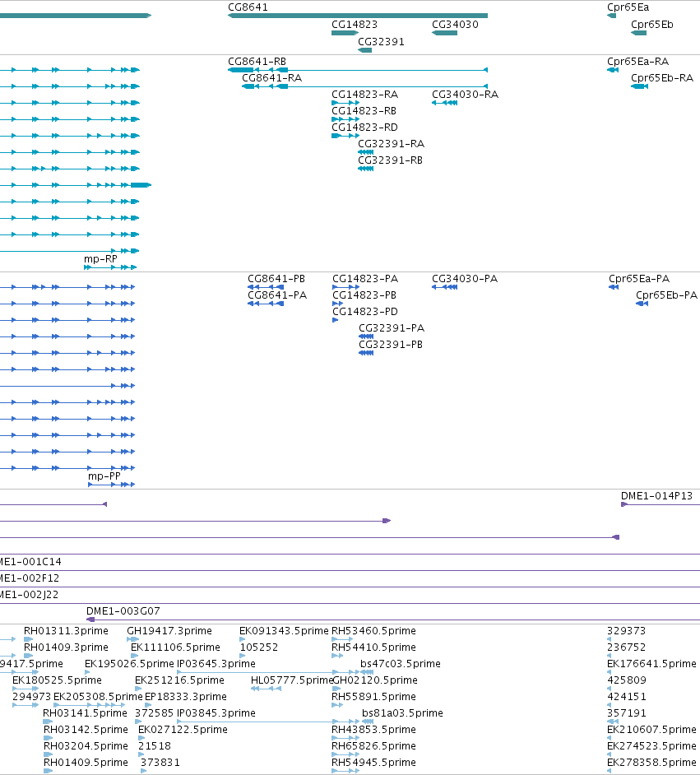Click EST IP03845.3prime

tap(216, 712)
